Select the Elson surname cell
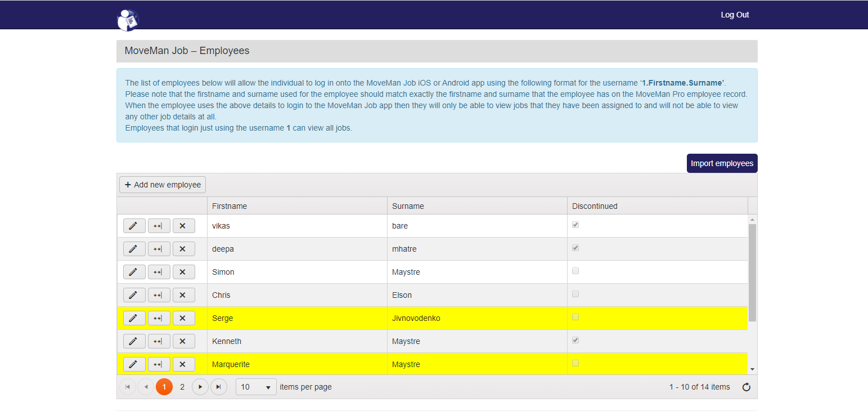This screenshot has width=868, height=420. coord(477,295)
